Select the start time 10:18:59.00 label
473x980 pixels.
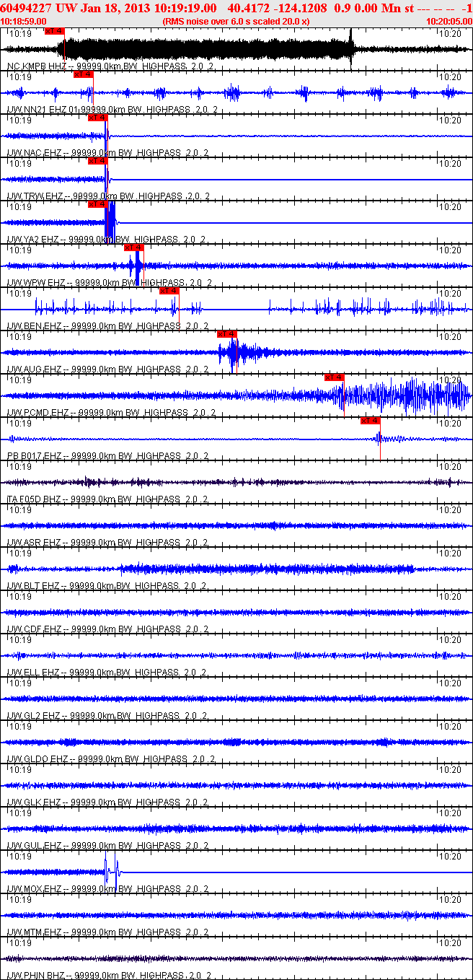[24, 22]
